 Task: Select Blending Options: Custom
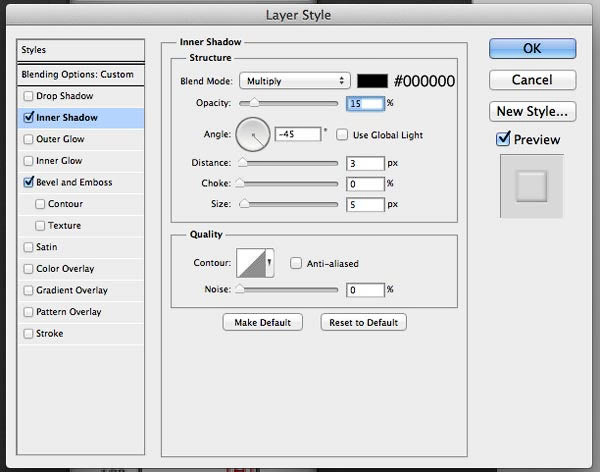(80, 74)
